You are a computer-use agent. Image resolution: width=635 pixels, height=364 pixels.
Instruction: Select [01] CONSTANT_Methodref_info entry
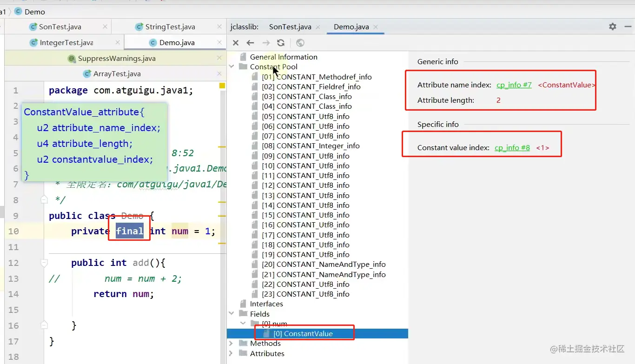pos(317,77)
